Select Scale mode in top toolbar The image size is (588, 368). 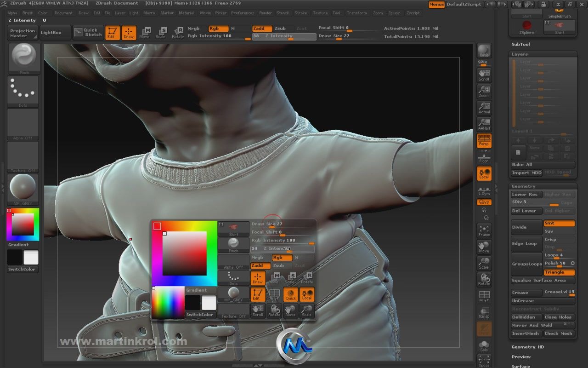pos(161,33)
